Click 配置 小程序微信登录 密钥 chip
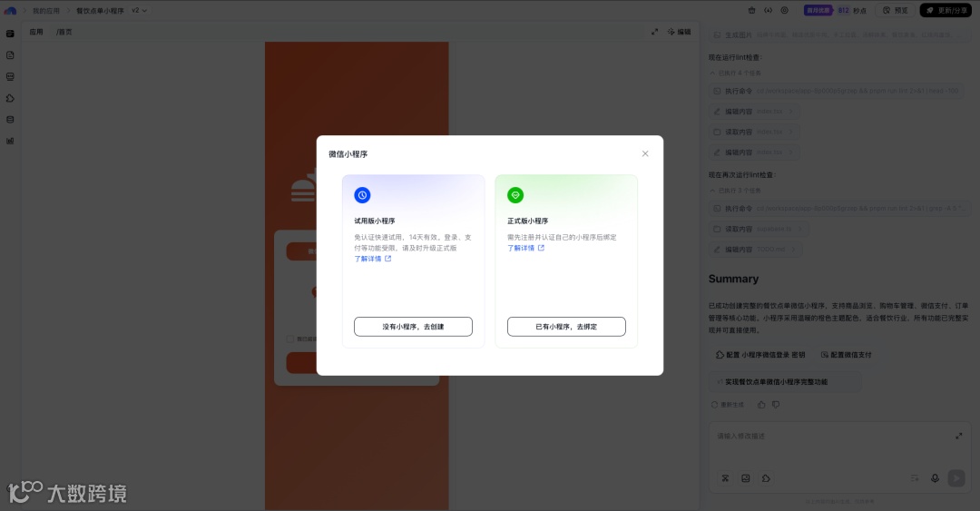Viewport: 980px width, 511px height. tap(760, 355)
